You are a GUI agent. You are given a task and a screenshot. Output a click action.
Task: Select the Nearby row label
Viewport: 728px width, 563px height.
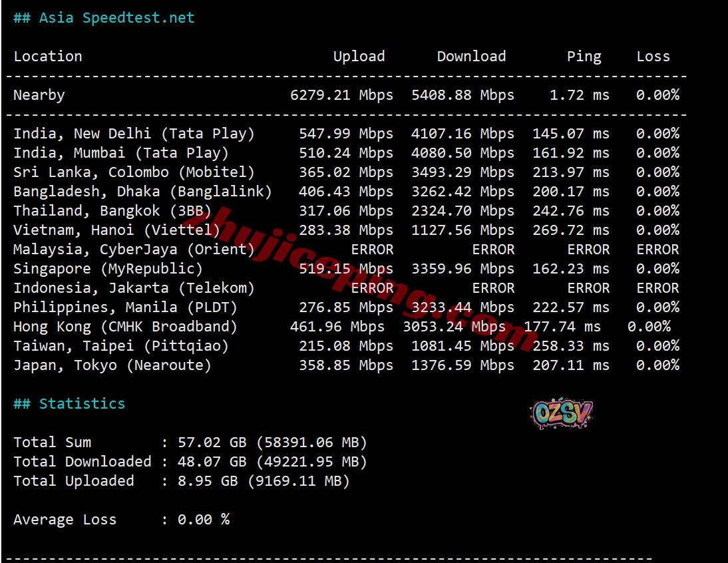39,95
